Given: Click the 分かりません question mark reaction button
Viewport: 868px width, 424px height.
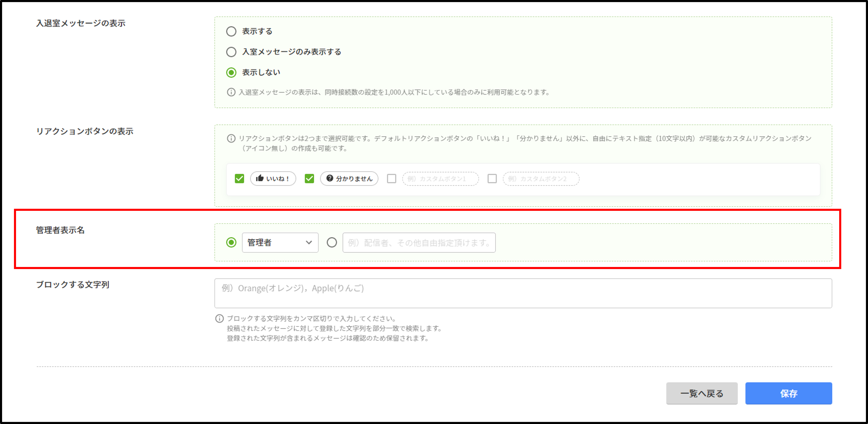Looking at the screenshot, I should (349, 178).
